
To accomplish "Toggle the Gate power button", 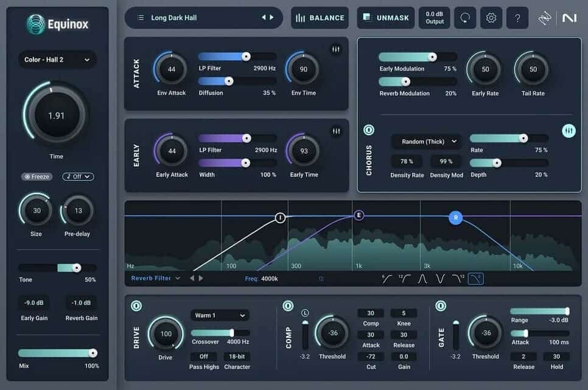I will tap(441, 306).
